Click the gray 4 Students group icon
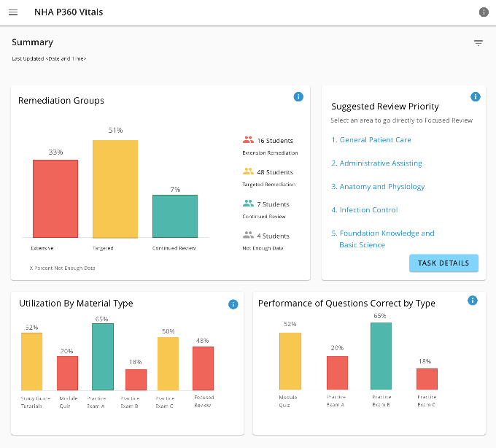This screenshot has width=496, height=448. point(248,235)
